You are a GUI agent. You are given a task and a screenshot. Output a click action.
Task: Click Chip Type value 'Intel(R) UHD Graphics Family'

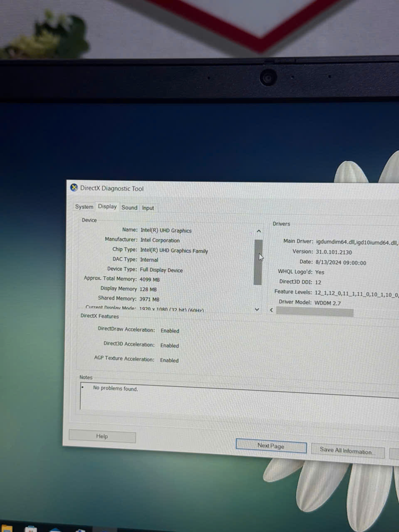pyautogui.click(x=174, y=251)
